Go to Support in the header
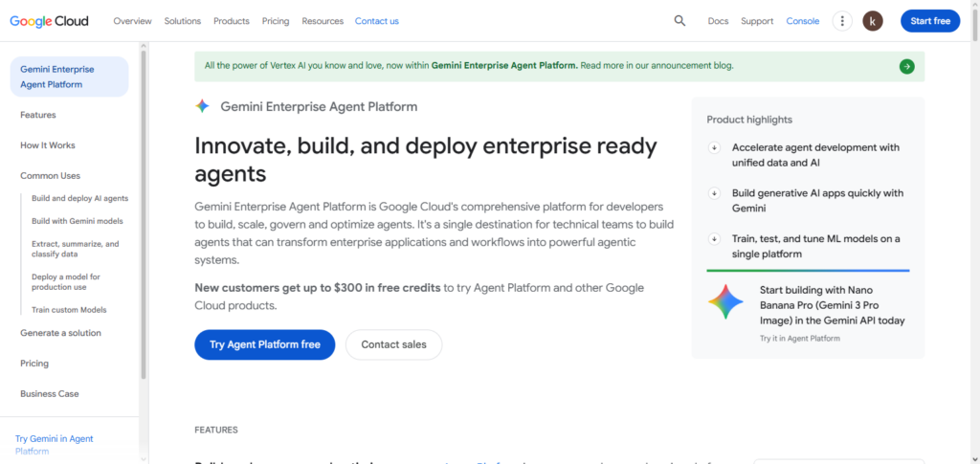 pyautogui.click(x=757, y=21)
